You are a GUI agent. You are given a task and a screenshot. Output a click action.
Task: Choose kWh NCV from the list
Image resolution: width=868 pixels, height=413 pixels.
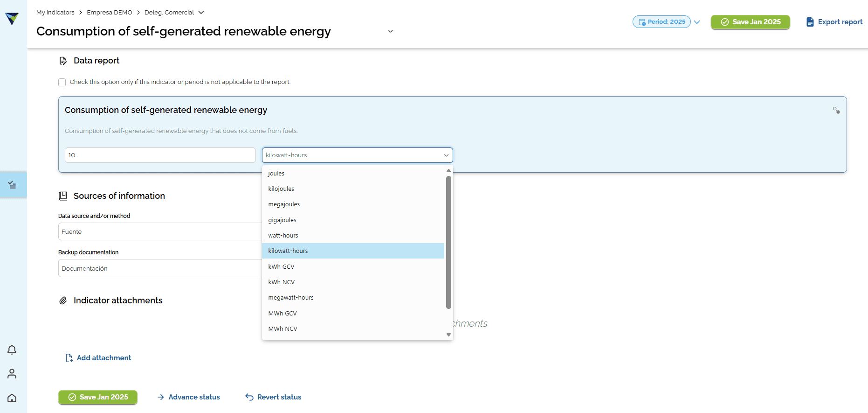click(353, 282)
